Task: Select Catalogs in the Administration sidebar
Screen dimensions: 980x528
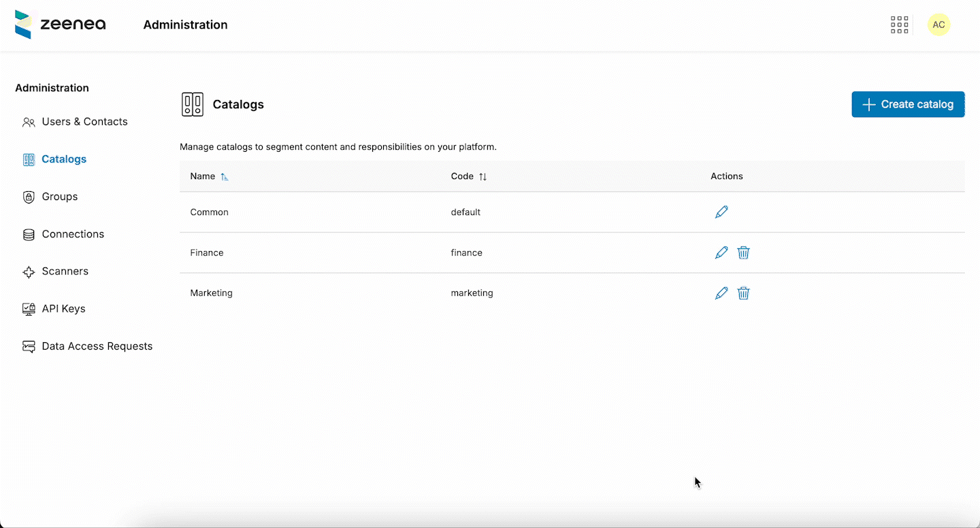Action: [63, 159]
